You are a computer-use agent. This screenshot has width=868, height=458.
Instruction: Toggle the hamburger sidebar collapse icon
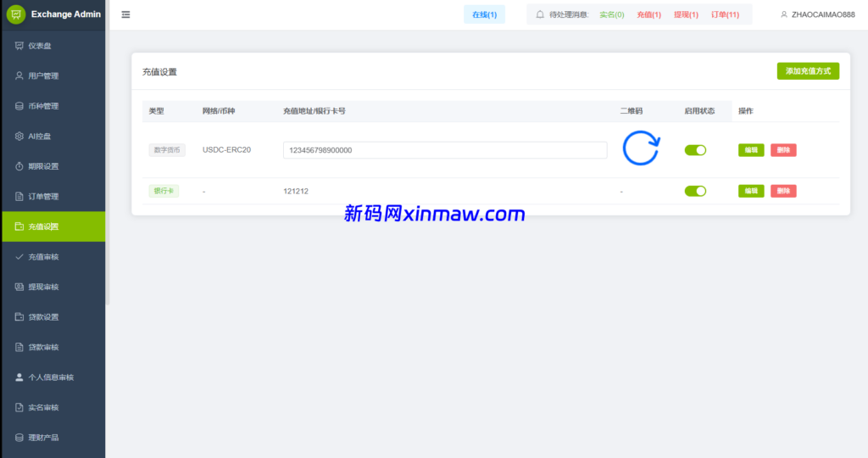125,14
